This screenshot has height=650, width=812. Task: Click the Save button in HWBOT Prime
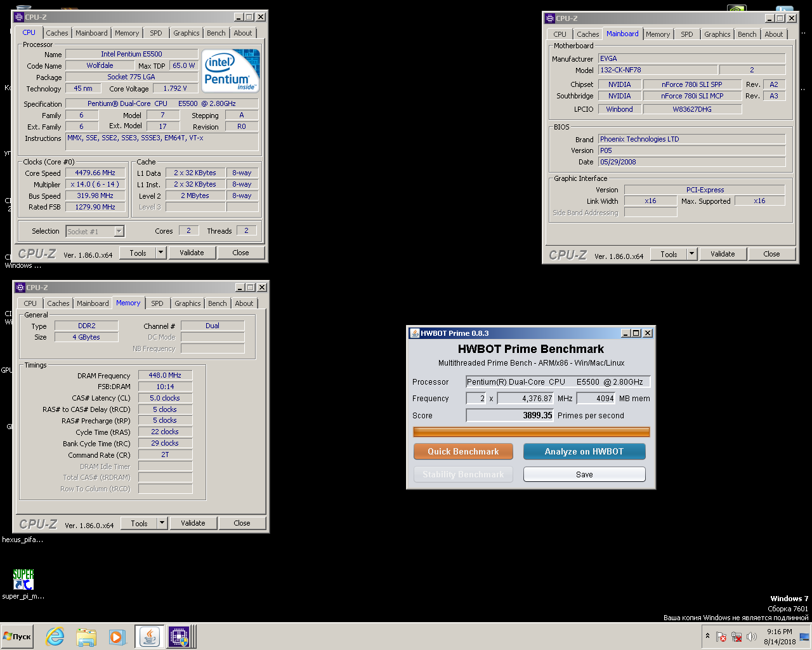point(584,474)
